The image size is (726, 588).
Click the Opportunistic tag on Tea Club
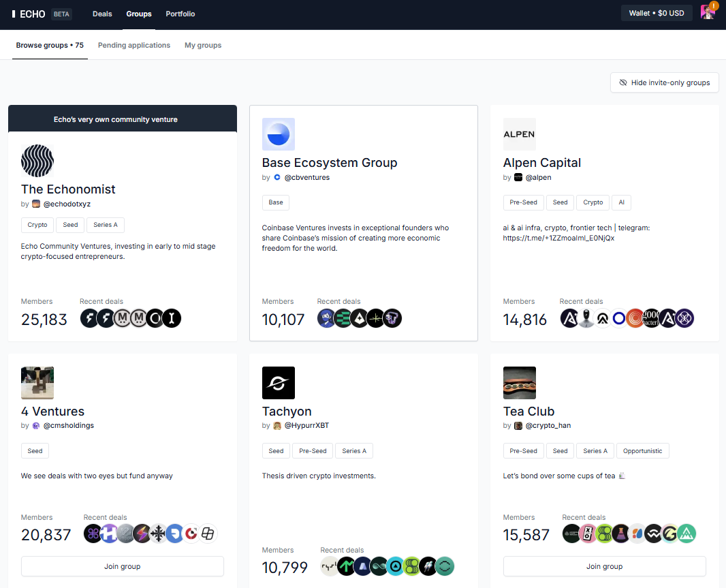pos(643,451)
